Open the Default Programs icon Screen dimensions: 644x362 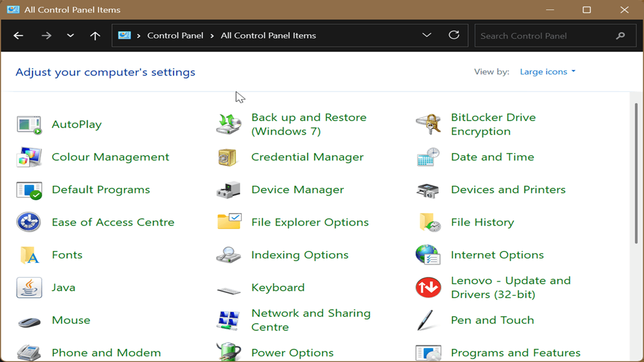[x=29, y=190]
